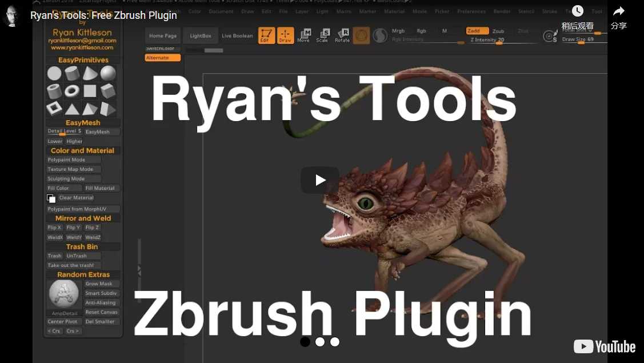The height and width of the screenshot is (363, 644).
Task: Toggle the Zsub button
Action: (x=498, y=31)
